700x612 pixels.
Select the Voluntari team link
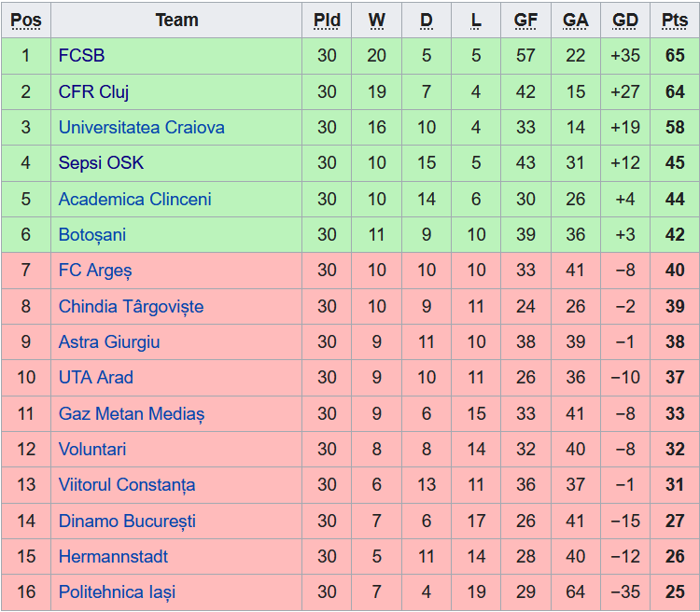[92, 449]
